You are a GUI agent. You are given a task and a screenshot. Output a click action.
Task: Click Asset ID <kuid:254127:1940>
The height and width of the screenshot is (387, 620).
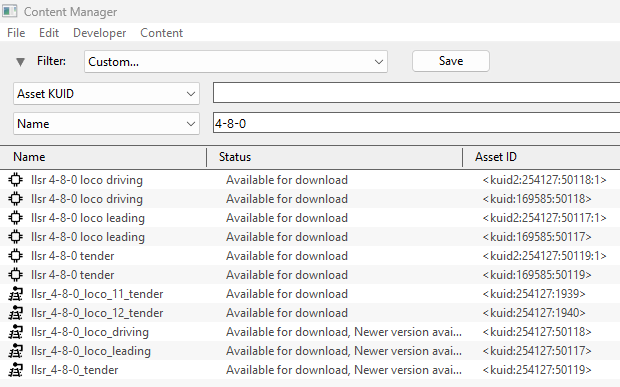coord(534,313)
